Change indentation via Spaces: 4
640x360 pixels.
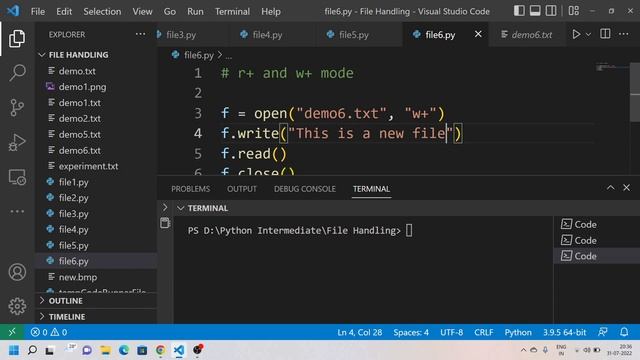411,332
